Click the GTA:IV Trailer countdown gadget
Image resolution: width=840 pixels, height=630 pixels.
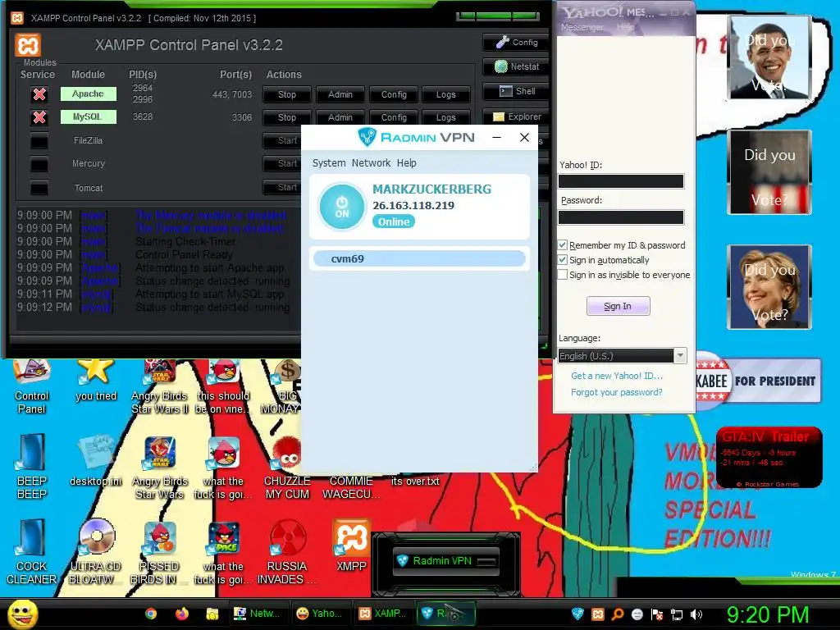click(x=769, y=458)
